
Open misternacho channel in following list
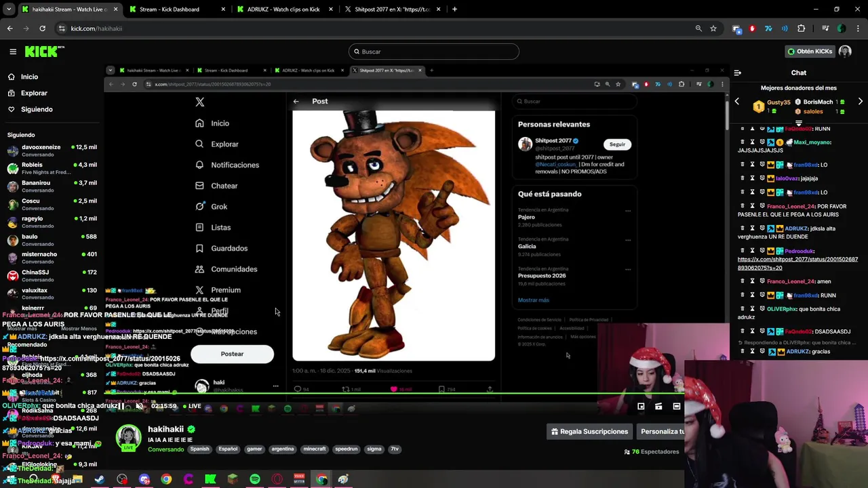point(52,258)
